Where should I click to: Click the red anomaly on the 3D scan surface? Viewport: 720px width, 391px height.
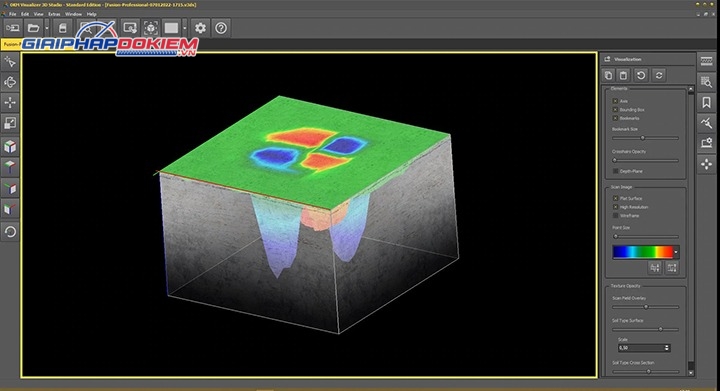(x=302, y=137)
